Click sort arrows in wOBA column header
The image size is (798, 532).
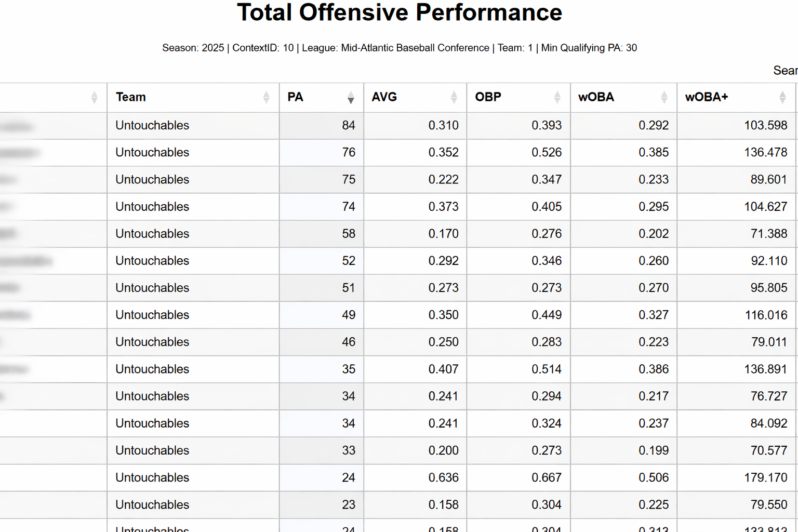pyautogui.click(x=663, y=97)
